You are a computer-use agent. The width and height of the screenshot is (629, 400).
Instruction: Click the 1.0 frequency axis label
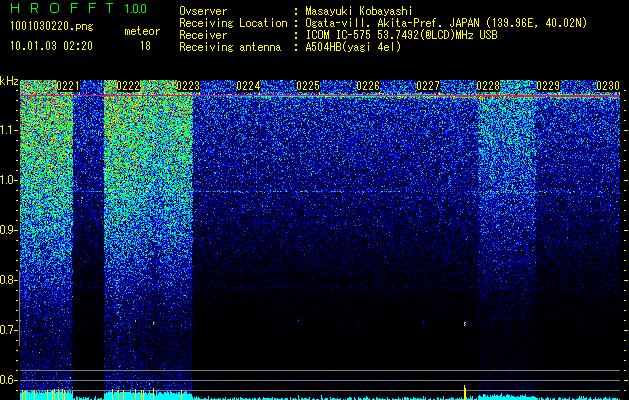[9, 180]
